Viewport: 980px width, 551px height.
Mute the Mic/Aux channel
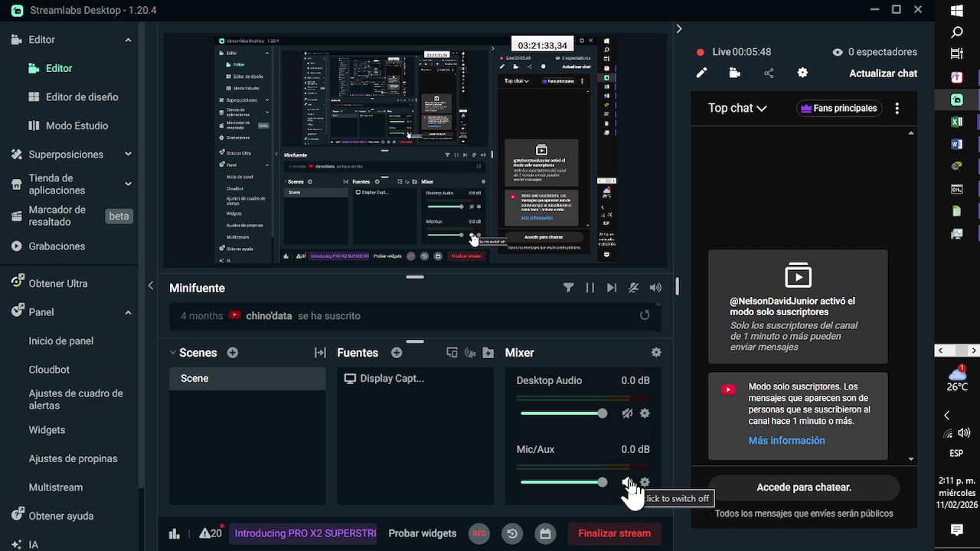click(627, 482)
